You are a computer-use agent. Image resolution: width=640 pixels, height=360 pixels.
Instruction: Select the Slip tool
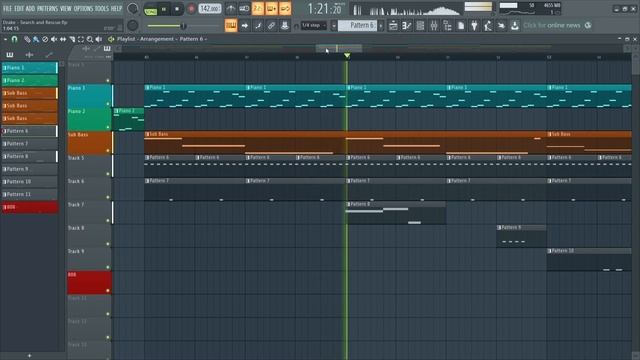(63, 39)
